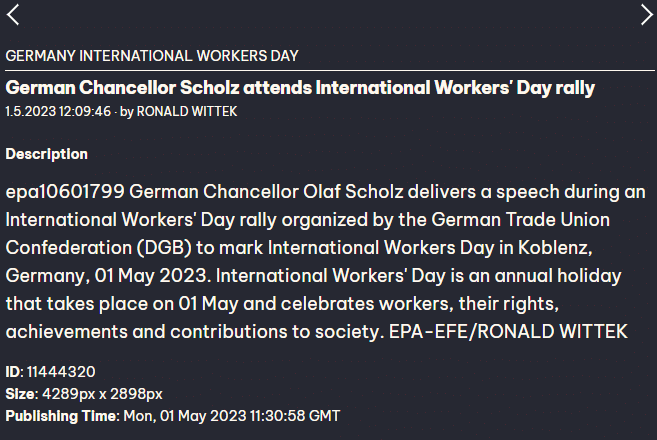Click the name Olaf Scholz in description

[353, 192]
